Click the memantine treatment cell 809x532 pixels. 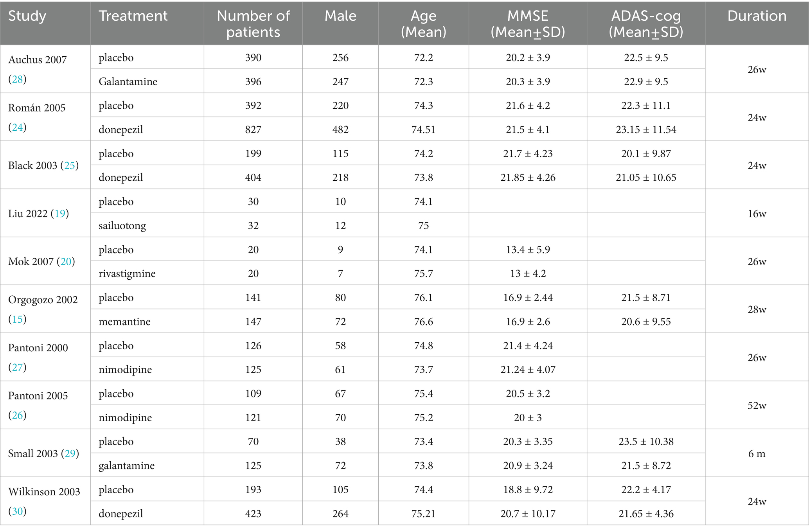(x=124, y=322)
